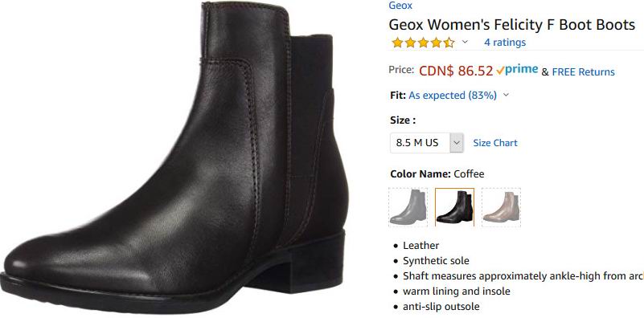Screen dimensions: 644x318
Task: Open the 8.5 M US size dropdown
Action: point(427,143)
